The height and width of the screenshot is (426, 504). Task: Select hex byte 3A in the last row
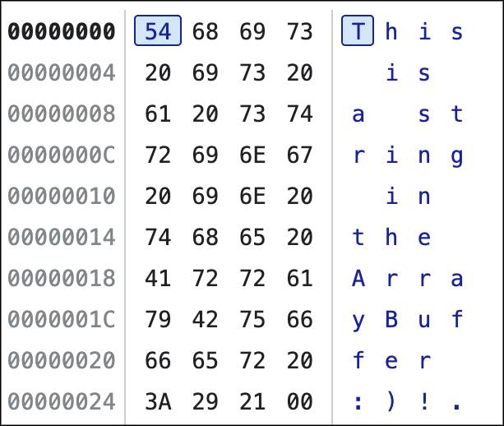click(158, 401)
